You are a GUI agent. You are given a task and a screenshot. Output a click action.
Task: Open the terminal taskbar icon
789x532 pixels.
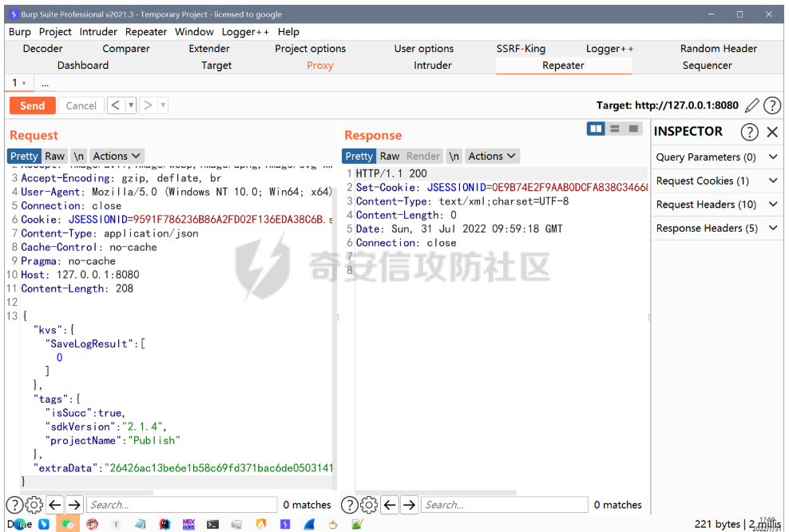pos(213,524)
